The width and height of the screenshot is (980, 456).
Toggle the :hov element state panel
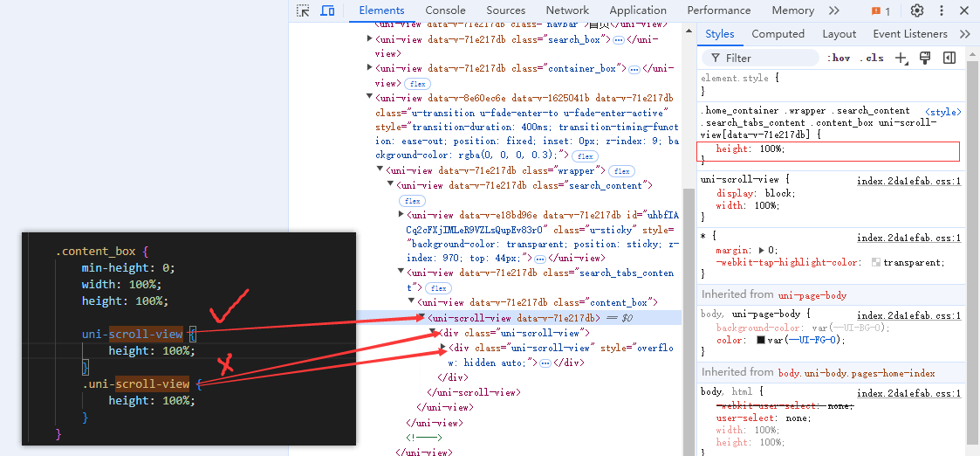(839, 58)
